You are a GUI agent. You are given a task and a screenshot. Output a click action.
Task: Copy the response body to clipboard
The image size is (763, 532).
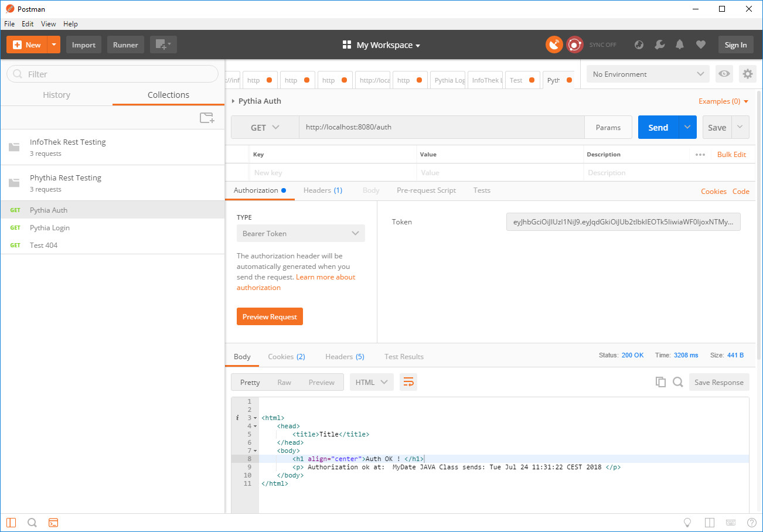pyautogui.click(x=660, y=382)
